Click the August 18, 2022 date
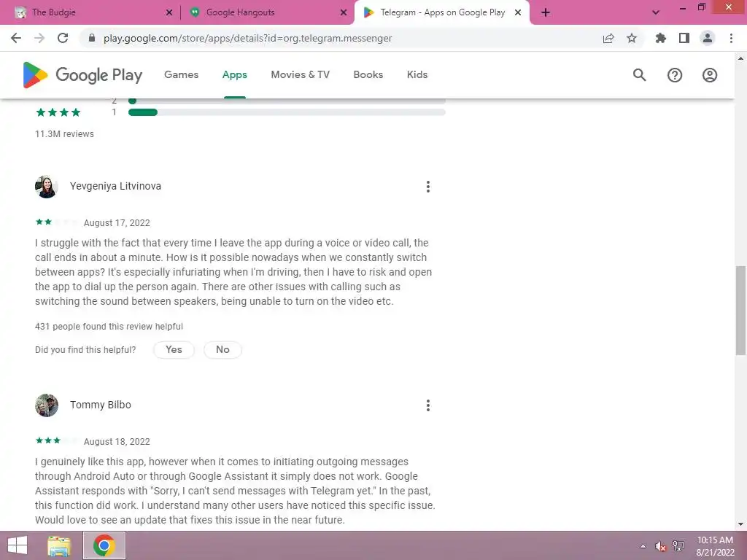The height and width of the screenshot is (560, 747). (117, 441)
